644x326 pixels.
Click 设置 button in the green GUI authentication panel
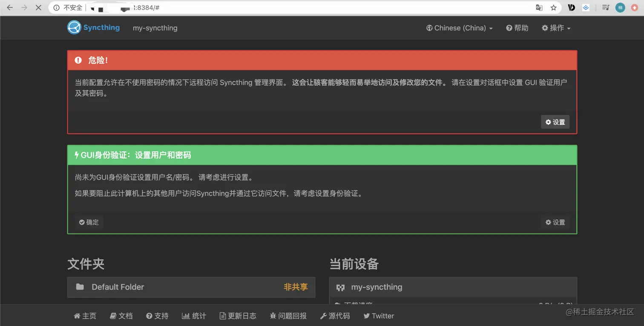coord(555,222)
